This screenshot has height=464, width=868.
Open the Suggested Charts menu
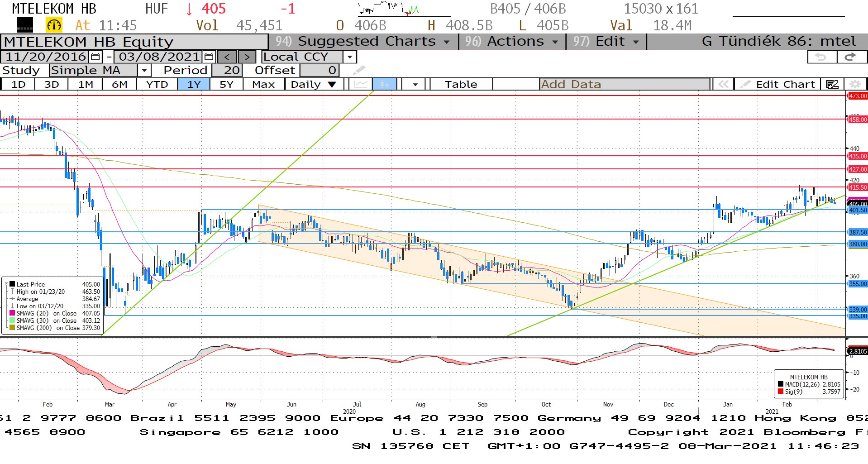363,41
